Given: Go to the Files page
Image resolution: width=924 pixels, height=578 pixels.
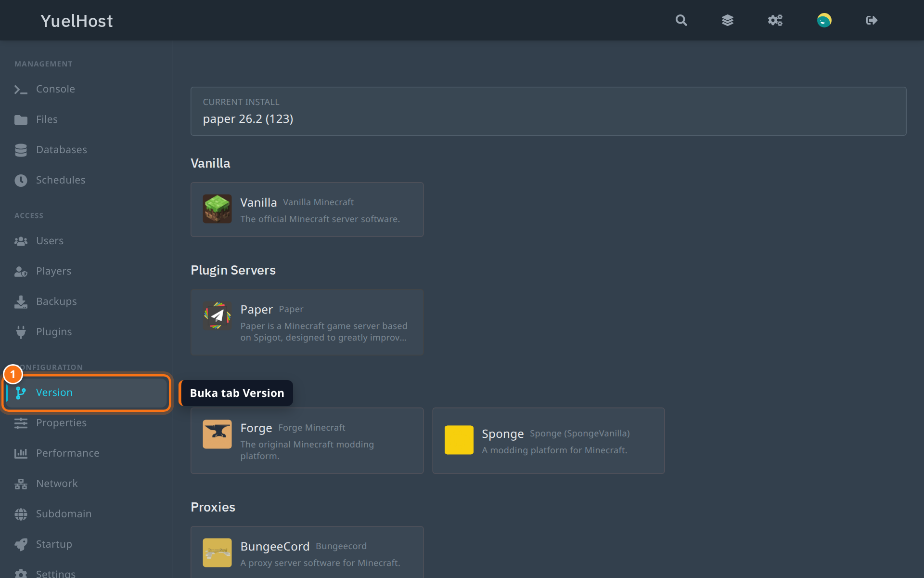Looking at the screenshot, I should pyautogui.click(x=87, y=119).
